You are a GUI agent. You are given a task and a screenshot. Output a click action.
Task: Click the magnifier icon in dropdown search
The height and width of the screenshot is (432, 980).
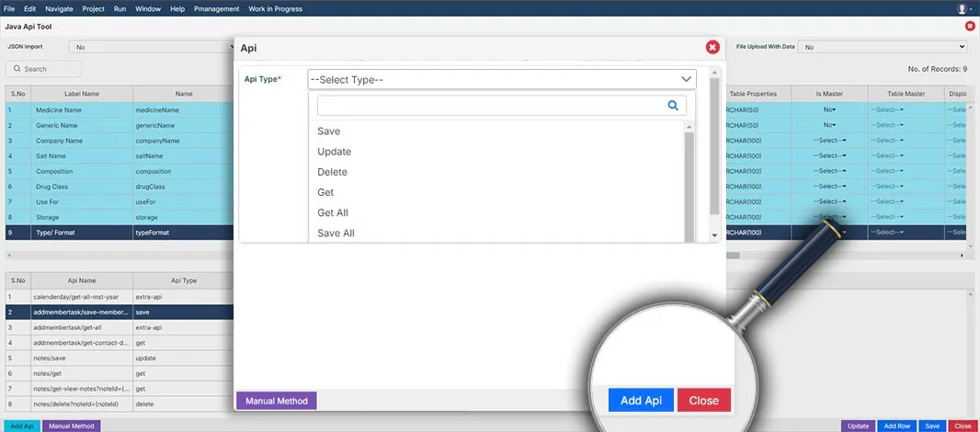tap(673, 106)
